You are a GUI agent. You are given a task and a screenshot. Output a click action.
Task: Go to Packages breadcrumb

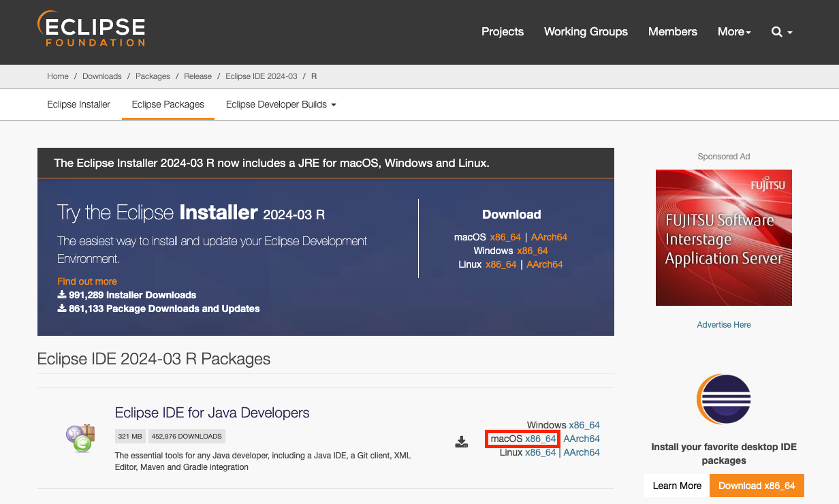click(153, 76)
